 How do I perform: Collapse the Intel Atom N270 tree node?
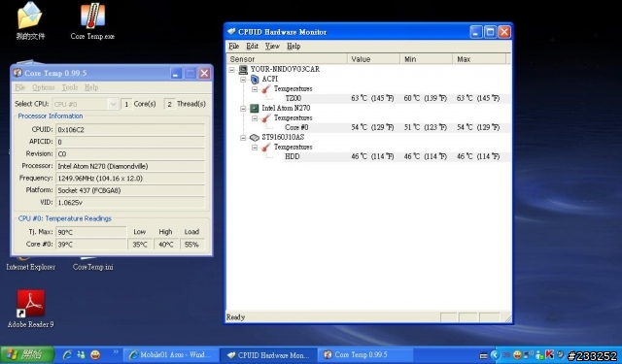point(243,109)
